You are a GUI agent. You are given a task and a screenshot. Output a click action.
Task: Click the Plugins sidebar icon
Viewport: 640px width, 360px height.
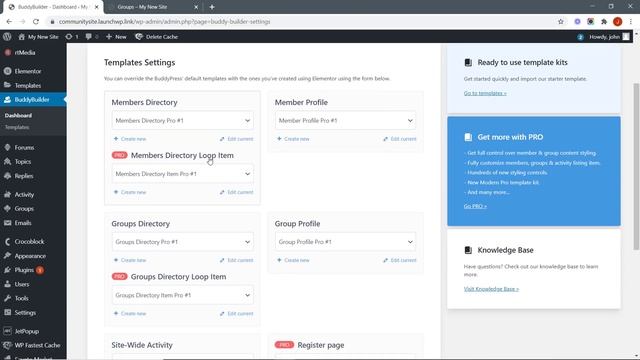pyautogui.click(x=7, y=270)
